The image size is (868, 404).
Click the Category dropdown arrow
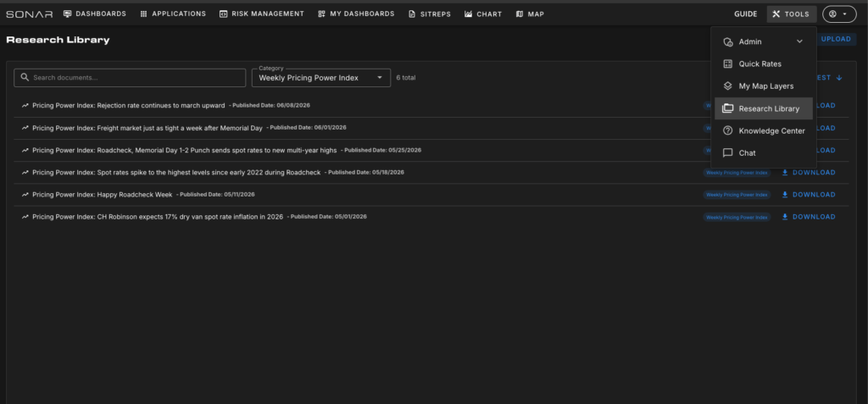[380, 77]
